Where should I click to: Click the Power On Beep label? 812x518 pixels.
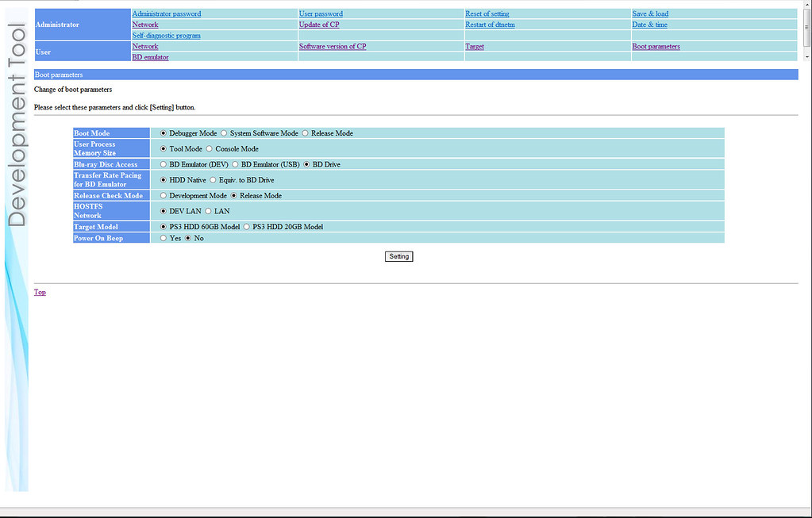coord(111,238)
